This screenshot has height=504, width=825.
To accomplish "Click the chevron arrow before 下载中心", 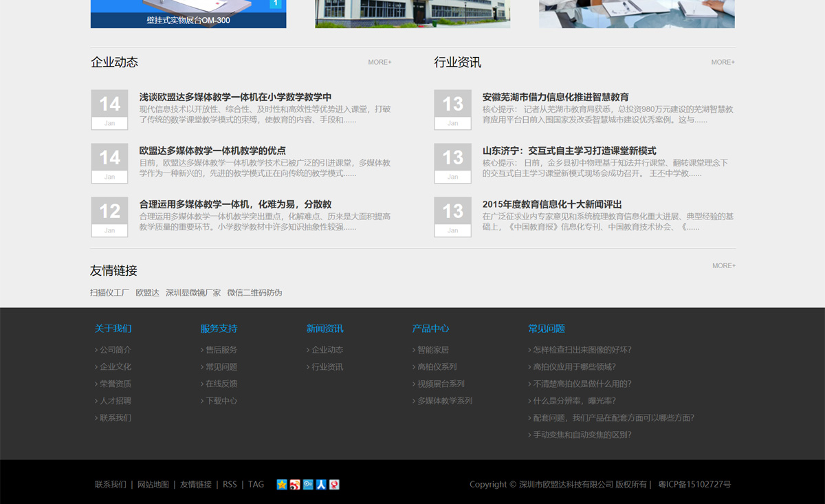I will coord(201,401).
